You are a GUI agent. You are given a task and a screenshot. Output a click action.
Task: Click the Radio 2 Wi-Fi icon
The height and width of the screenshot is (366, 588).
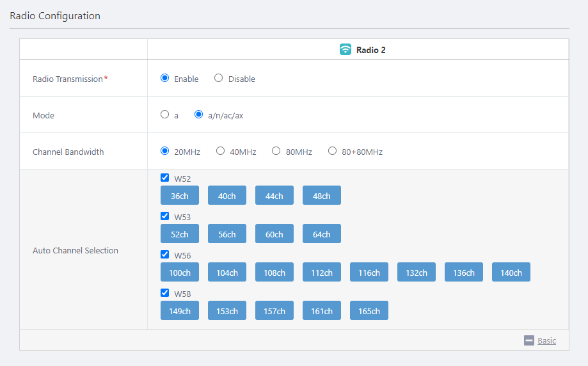click(x=346, y=49)
